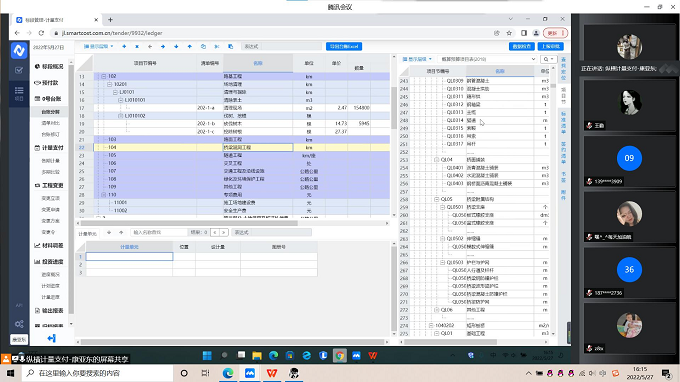Image resolution: width=680 pixels, height=382 pixels.
Task: Open settings gears icon in dark sidebar
Action: [19, 324]
